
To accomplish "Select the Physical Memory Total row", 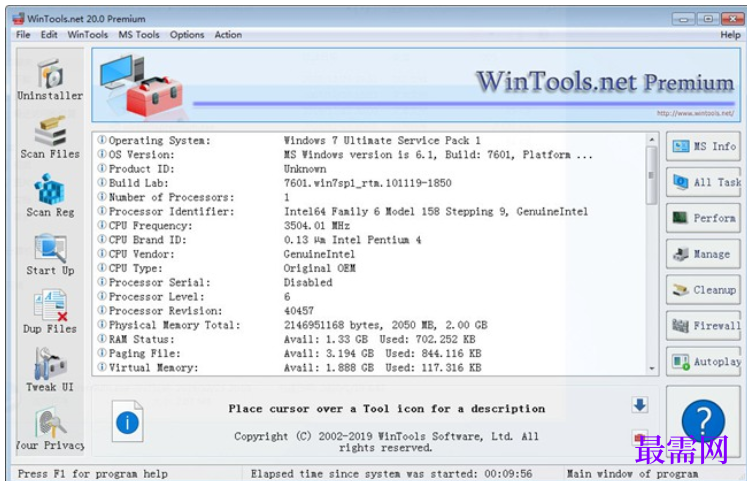I will point(369,325).
